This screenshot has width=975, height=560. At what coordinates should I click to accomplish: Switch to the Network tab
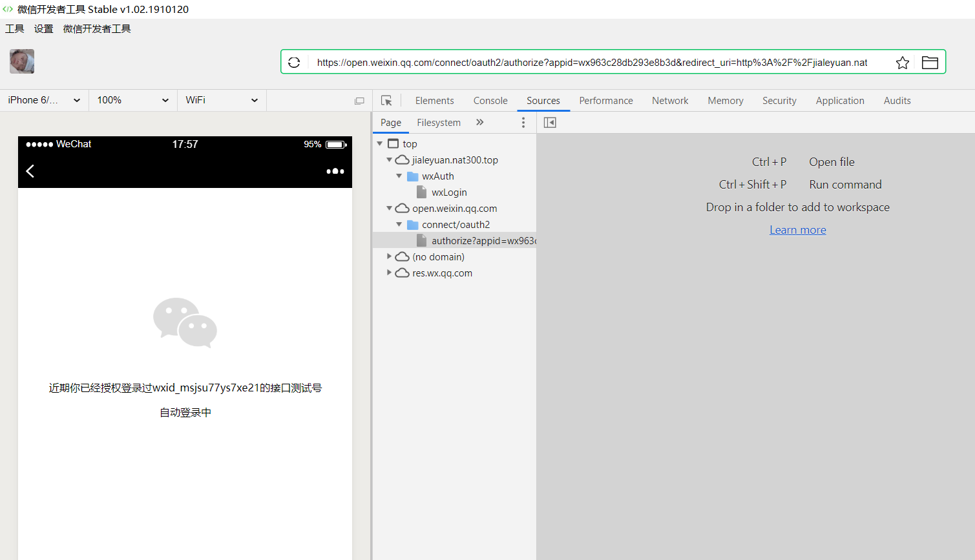(670, 101)
